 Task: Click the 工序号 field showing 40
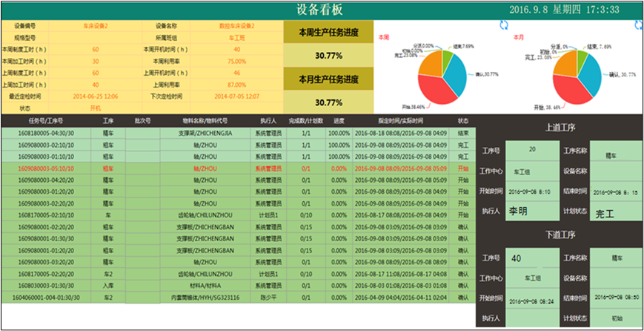(x=532, y=258)
